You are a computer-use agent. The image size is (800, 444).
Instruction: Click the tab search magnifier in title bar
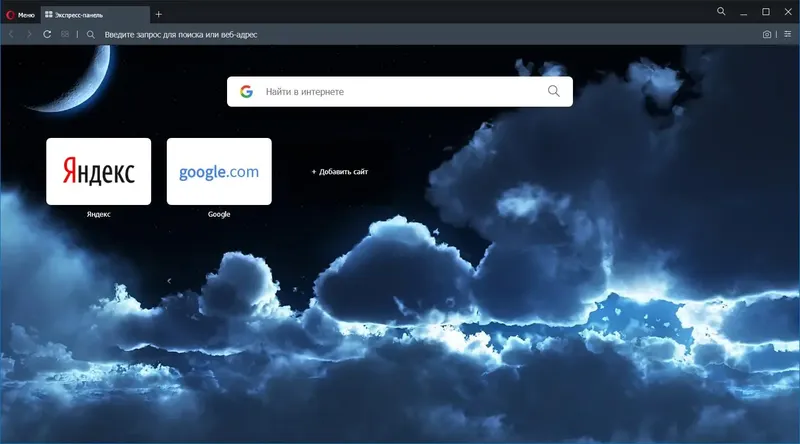pyautogui.click(x=721, y=11)
